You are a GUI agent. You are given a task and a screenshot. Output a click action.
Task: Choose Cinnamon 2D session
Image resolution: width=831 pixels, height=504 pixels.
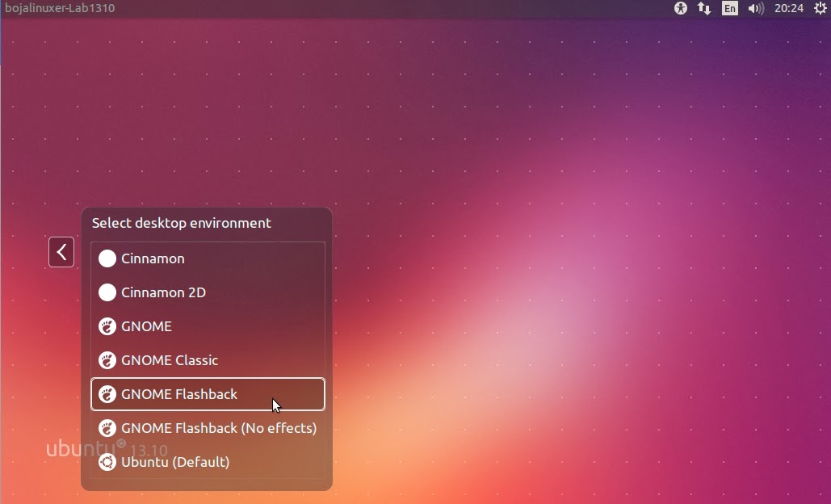(x=208, y=292)
